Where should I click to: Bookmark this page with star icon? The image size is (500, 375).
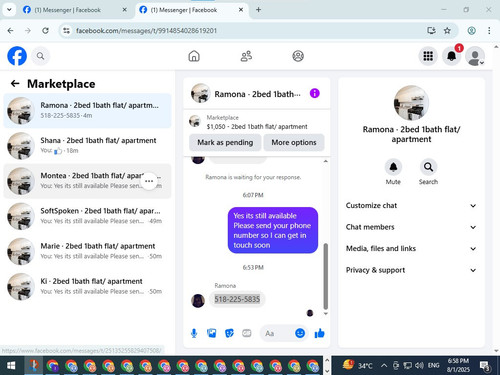[447, 31]
